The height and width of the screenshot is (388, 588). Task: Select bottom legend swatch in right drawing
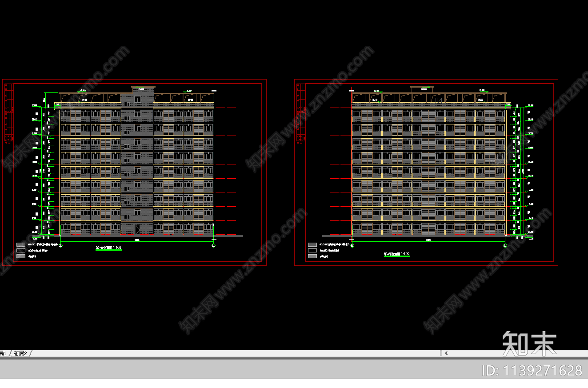312,256
